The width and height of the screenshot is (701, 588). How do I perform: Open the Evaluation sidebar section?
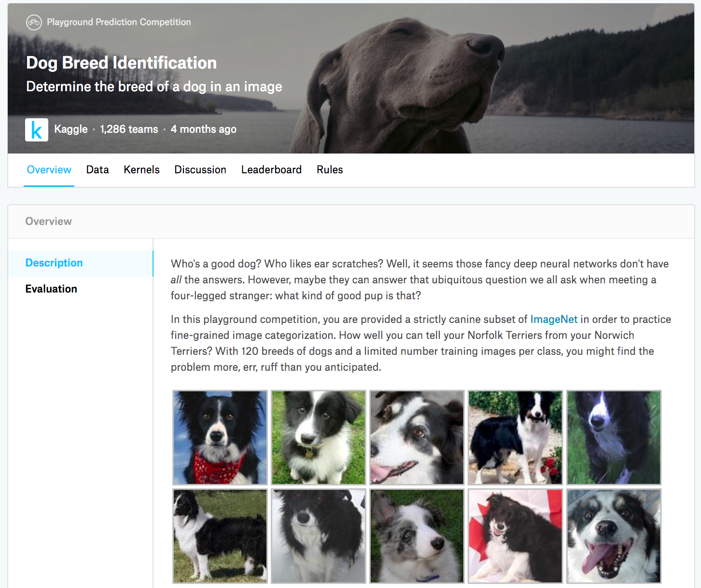coord(51,289)
